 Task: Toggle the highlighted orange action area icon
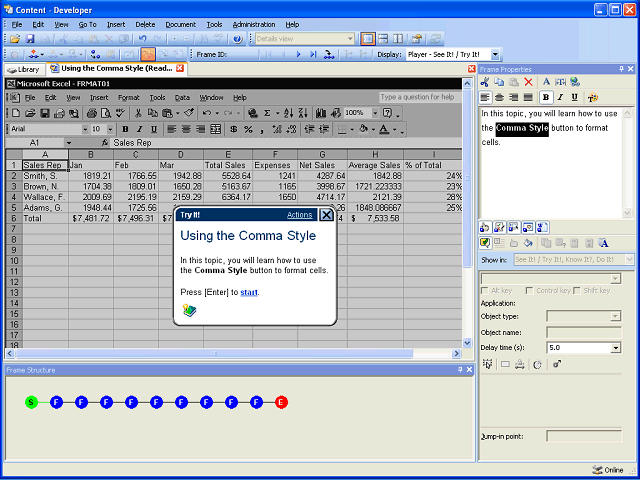(x=148, y=54)
